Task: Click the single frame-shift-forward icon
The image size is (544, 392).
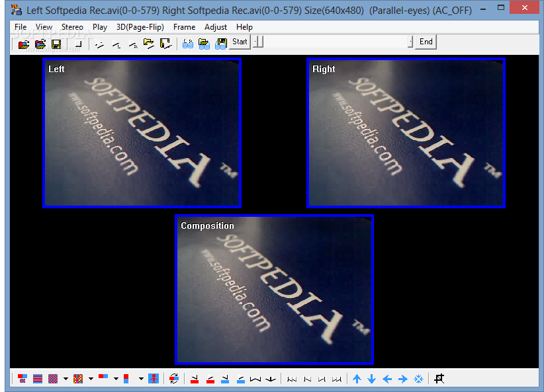Action: click(322, 379)
